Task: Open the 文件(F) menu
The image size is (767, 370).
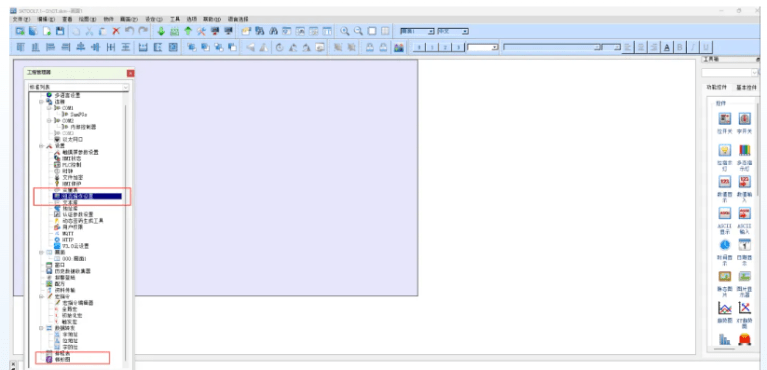Action: (21, 19)
